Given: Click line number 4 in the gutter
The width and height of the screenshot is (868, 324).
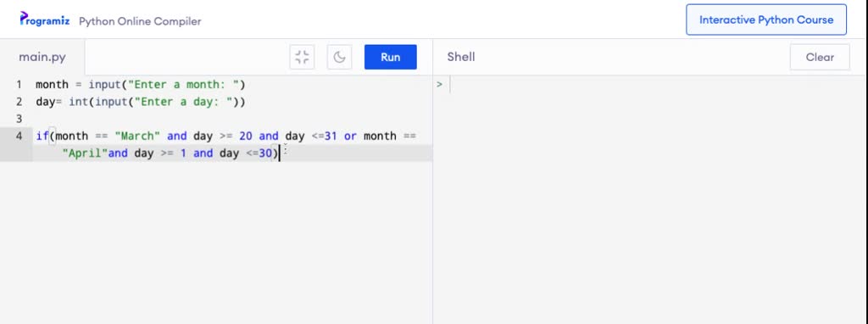Looking at the screenshot, I should coord(19,136).
